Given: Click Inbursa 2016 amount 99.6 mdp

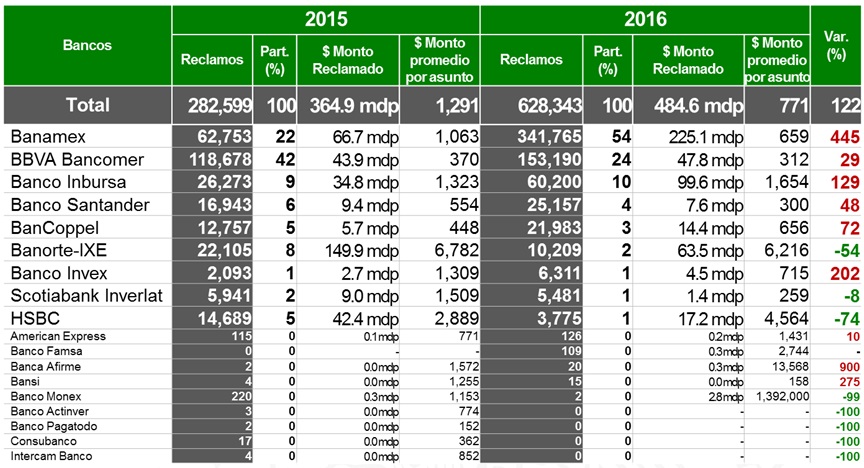Looking at the screenshot, I should point(710,182).
